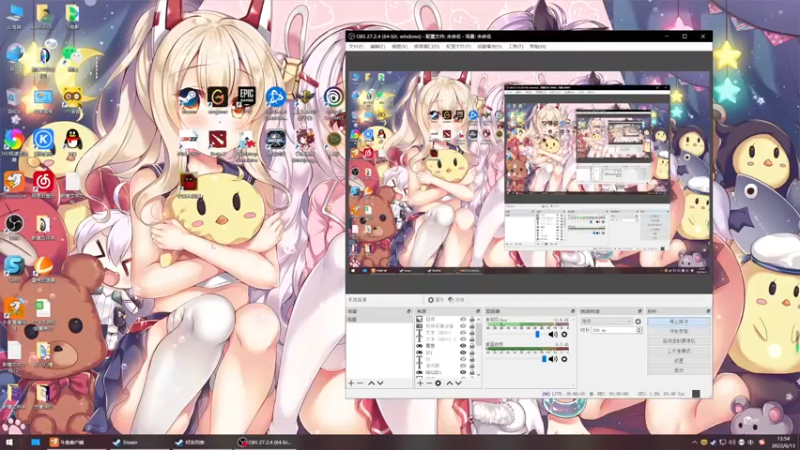The width and height of the screenshot is (800, 450).
Task: Click the Windows Start button
Action: [9, 442]
